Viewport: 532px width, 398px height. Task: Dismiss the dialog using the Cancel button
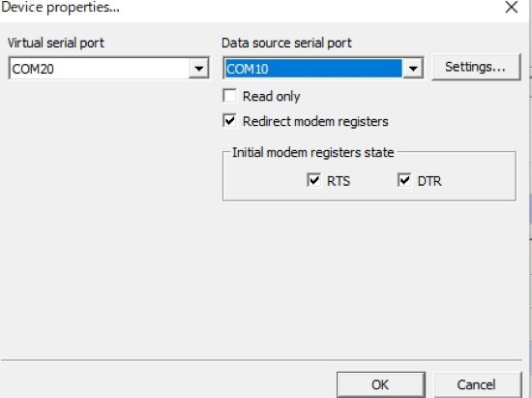click(x=476, y=384)
